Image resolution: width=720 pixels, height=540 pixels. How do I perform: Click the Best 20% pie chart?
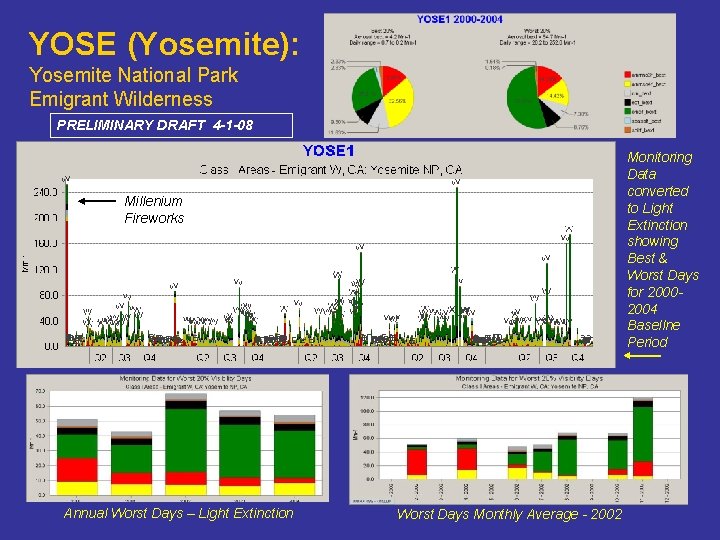point(382,96)
